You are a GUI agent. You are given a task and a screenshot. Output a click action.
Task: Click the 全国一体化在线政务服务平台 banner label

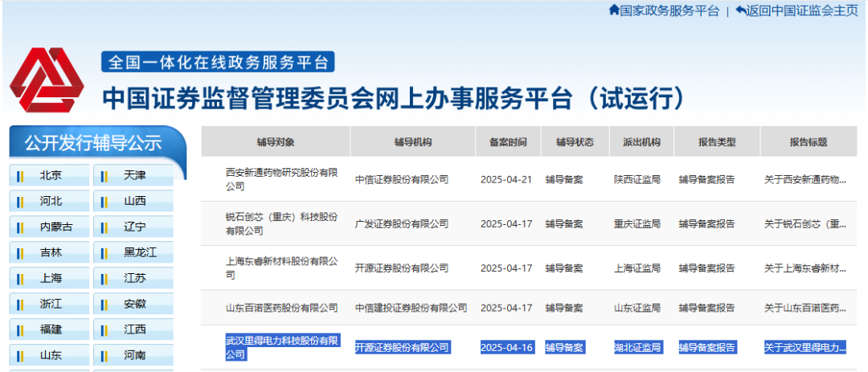[218, 62]
